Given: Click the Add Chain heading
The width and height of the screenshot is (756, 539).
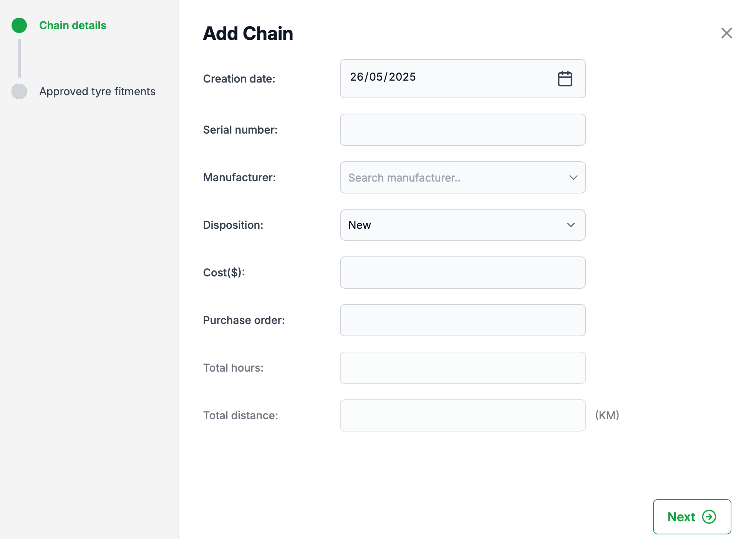Looking at the screenshot, I should [x=248, y=33].
